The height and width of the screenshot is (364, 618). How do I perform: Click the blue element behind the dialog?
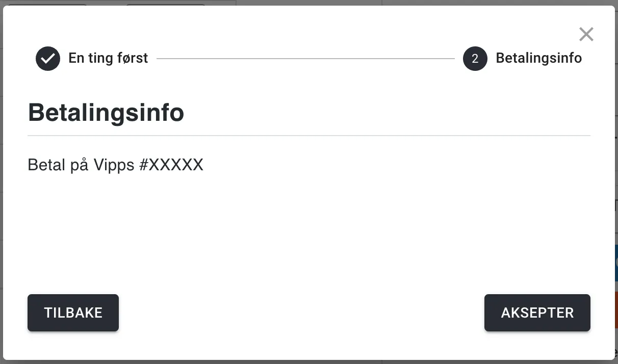coord(616,263)
